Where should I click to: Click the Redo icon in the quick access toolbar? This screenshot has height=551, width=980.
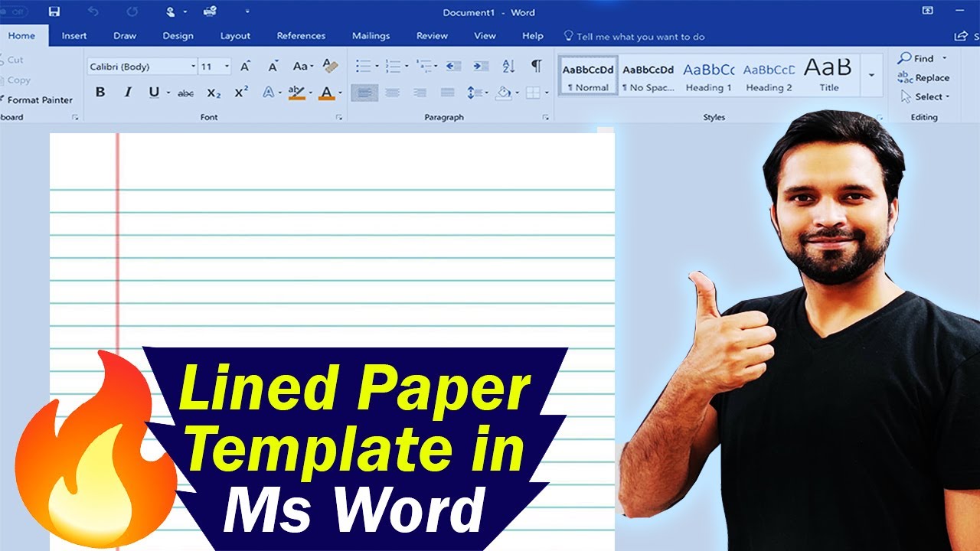pyautogui.click(x=132, y=12)
